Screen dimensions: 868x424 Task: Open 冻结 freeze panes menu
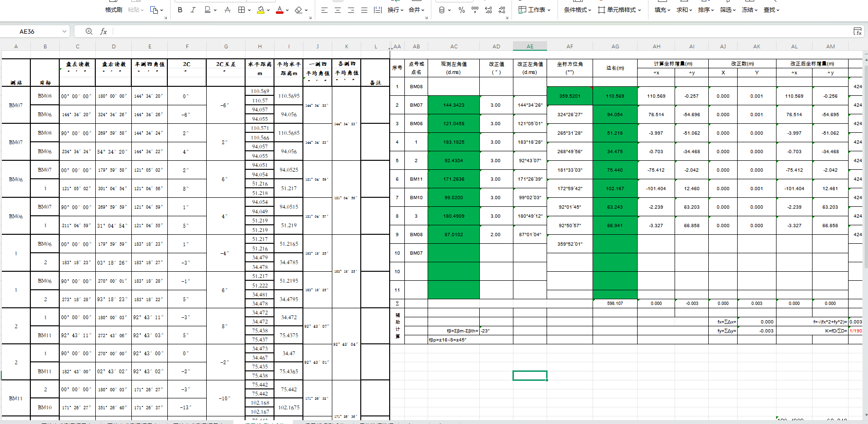coord(749,10)
